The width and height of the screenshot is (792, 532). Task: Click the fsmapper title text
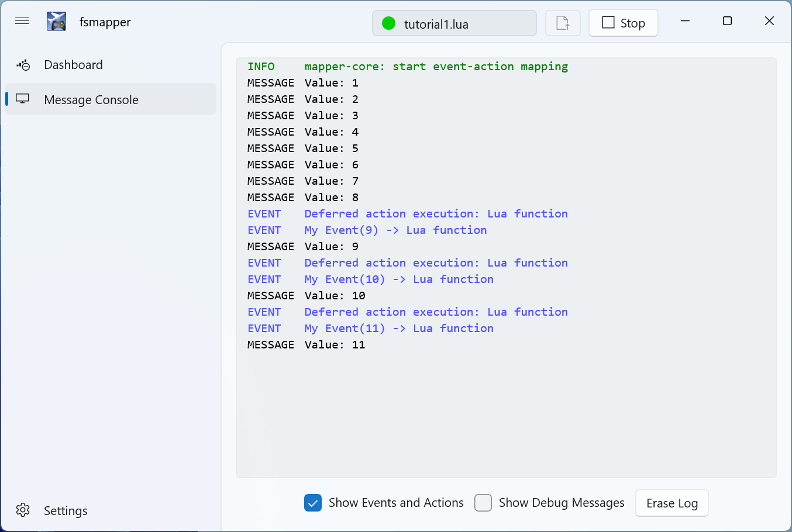coord(105,22)
